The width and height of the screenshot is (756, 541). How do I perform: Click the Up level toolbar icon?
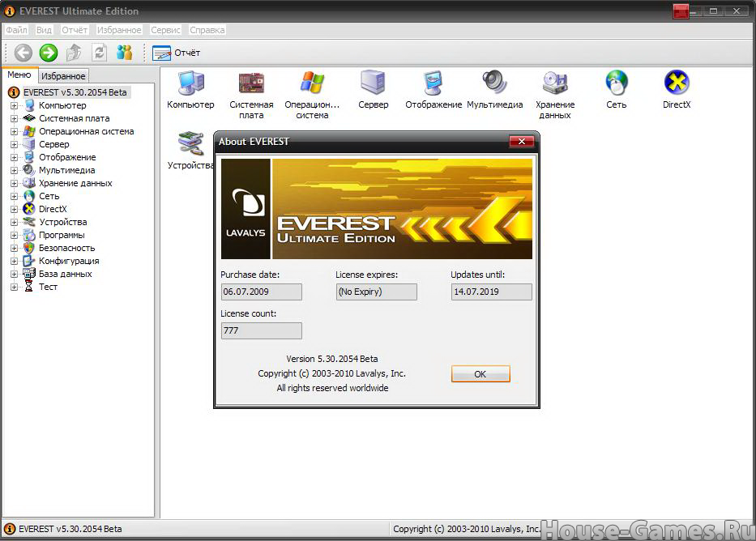(x=74, y=53)
